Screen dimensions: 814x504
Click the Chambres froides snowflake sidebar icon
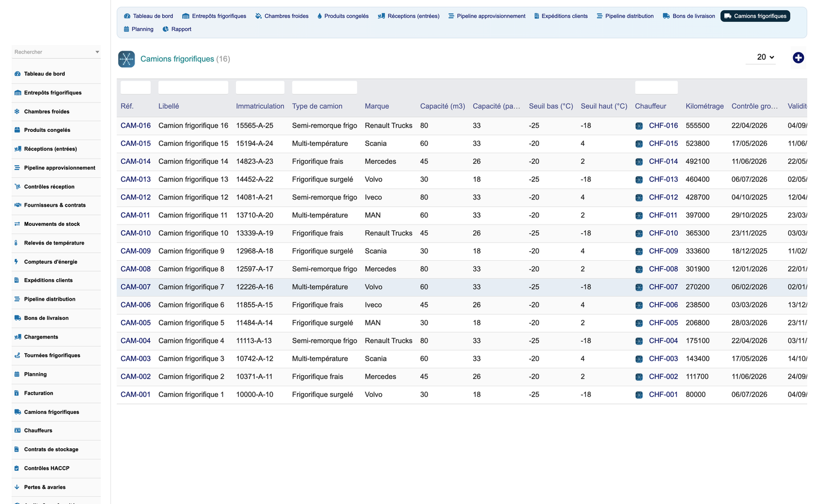[17, 111]
